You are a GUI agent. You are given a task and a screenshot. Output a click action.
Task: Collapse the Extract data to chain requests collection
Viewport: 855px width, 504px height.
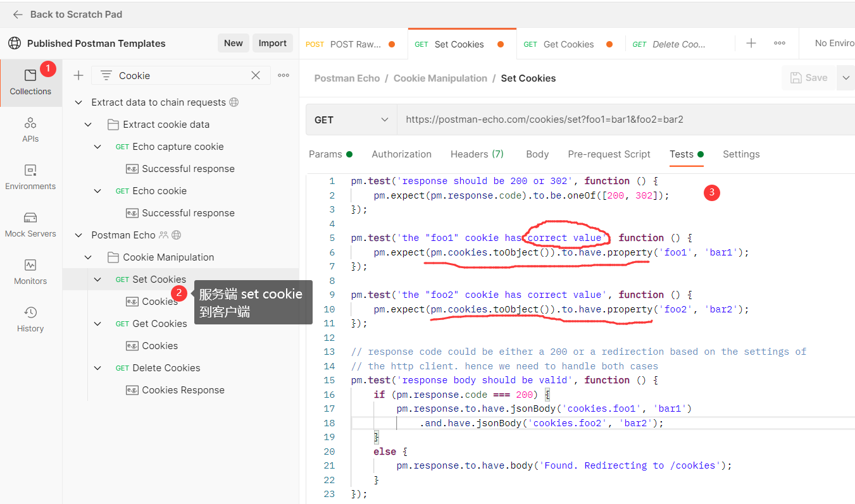point(78,102)
